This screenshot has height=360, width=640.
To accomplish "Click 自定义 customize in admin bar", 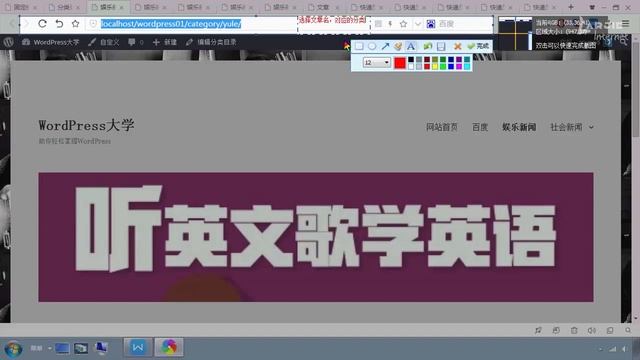I will click(104, 42).
